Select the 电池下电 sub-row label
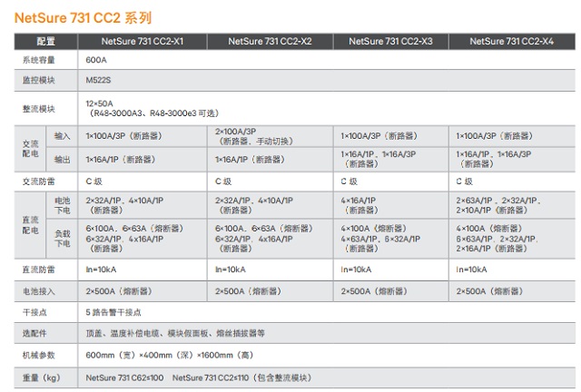The image size is (581, 392). [x=63, y=205]
